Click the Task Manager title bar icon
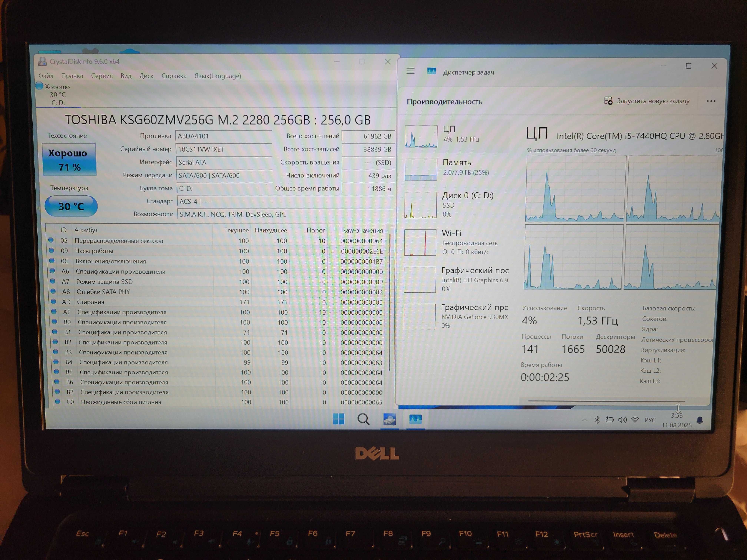The height and width of the screenshot is (560, 747). click(431, 71)
